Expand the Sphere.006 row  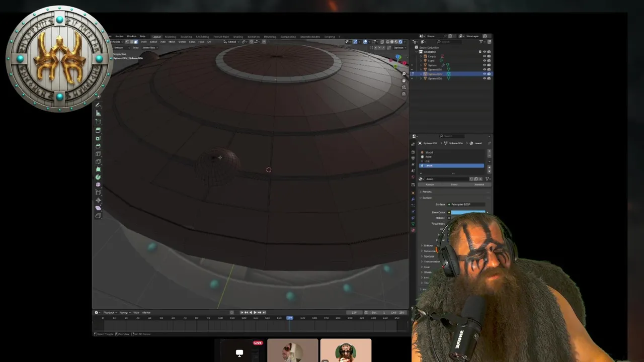click(421, 78)
